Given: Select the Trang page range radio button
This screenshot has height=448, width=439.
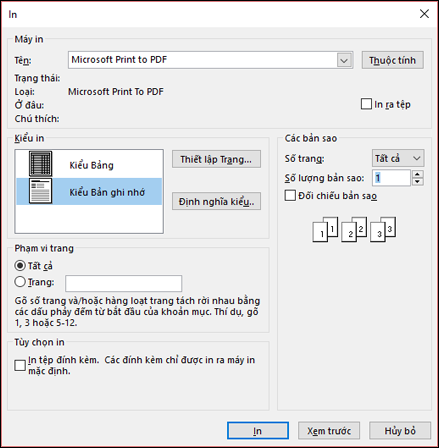Looking at the screenshot, I should point(20,282).
